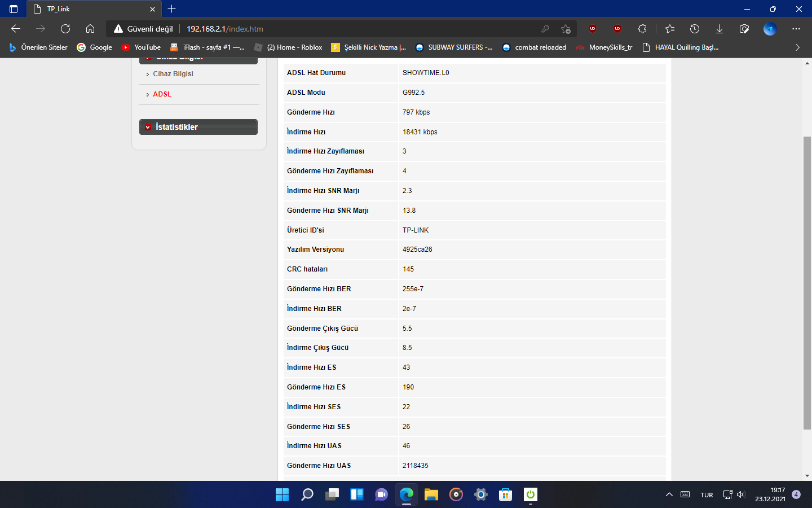Screen dimensions: 812x508
Task: Open the Settings and more menu
Action: coord(796,29)
